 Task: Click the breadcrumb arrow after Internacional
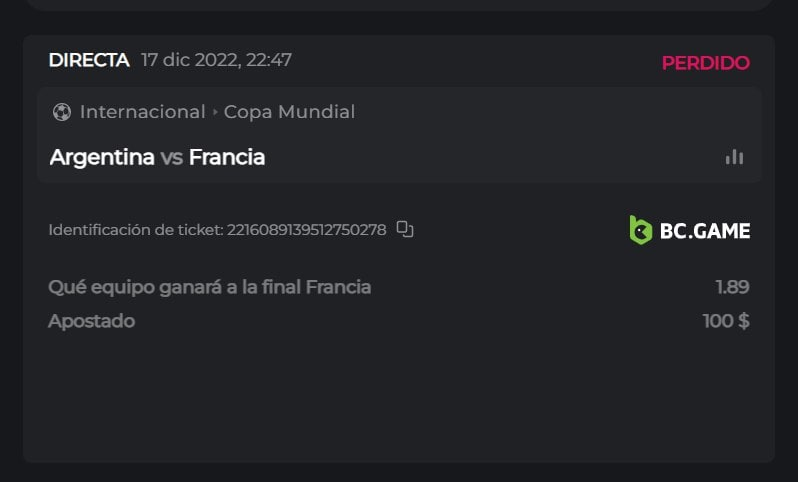coord(214,112)
